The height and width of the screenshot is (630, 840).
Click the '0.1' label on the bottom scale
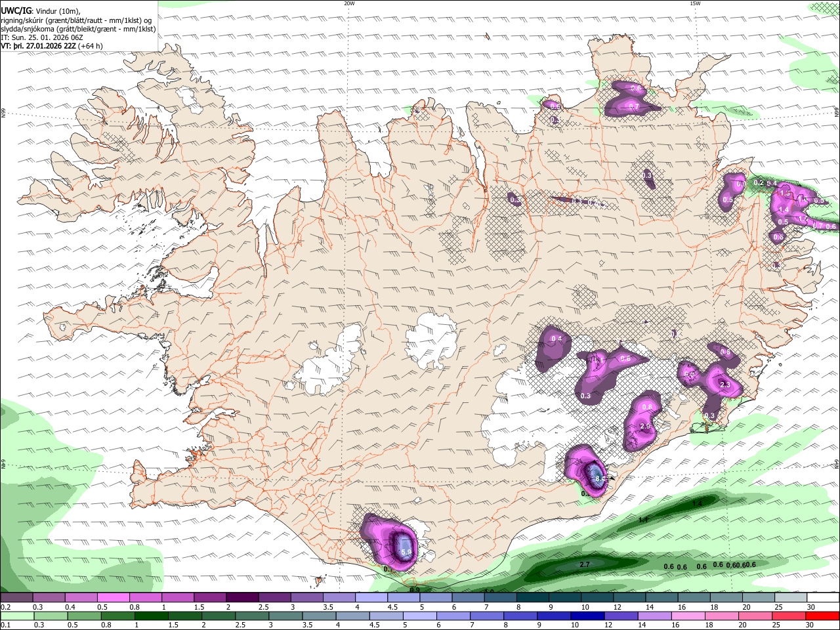click(5, 625)
